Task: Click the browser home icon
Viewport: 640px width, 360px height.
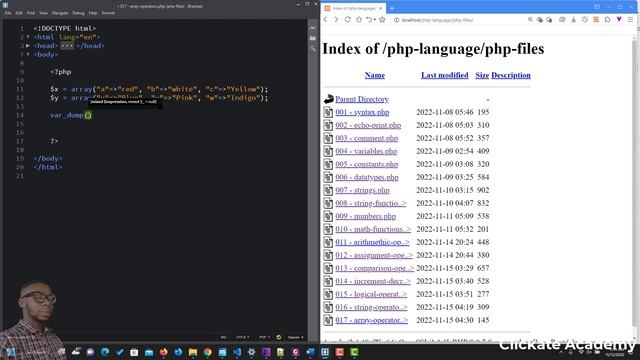Action: (x=359, y=20)
